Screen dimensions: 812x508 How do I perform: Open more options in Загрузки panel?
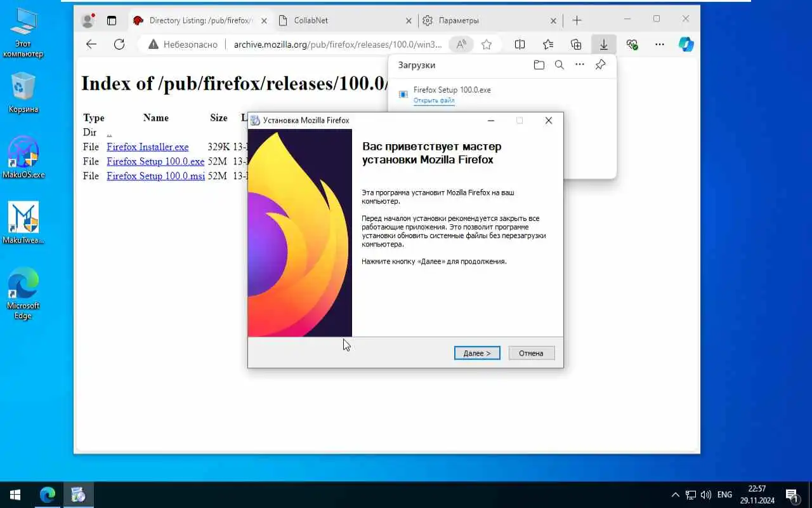tap(580, 65)
